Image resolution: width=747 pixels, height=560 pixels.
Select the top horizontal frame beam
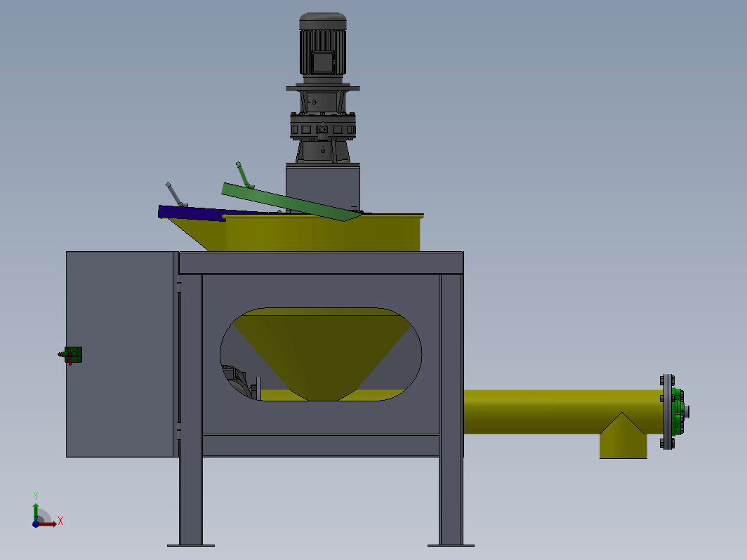click(x=321, y=263)
